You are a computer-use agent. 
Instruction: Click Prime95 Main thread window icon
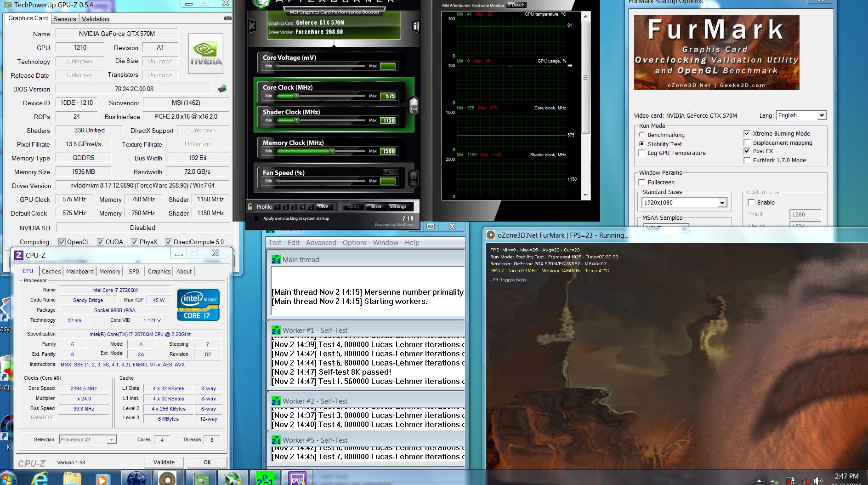point(276,260)
